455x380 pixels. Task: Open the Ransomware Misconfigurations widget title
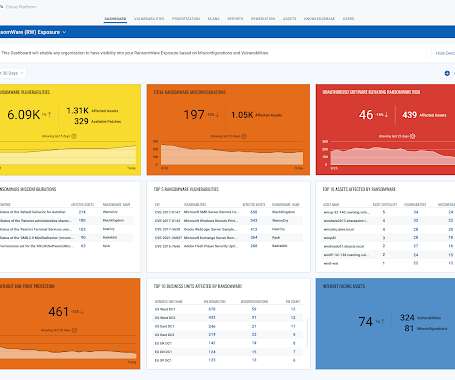28,189
